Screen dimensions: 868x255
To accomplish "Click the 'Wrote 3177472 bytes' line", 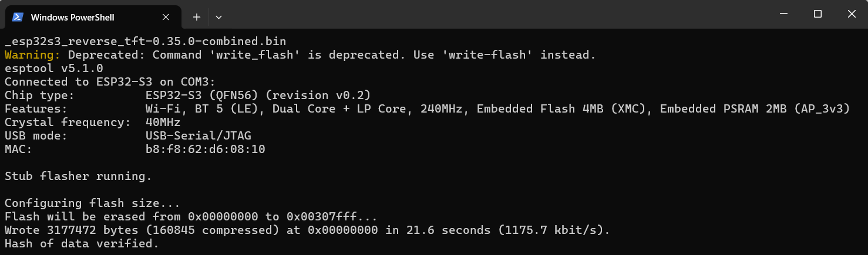I will (x=307, y=230).
